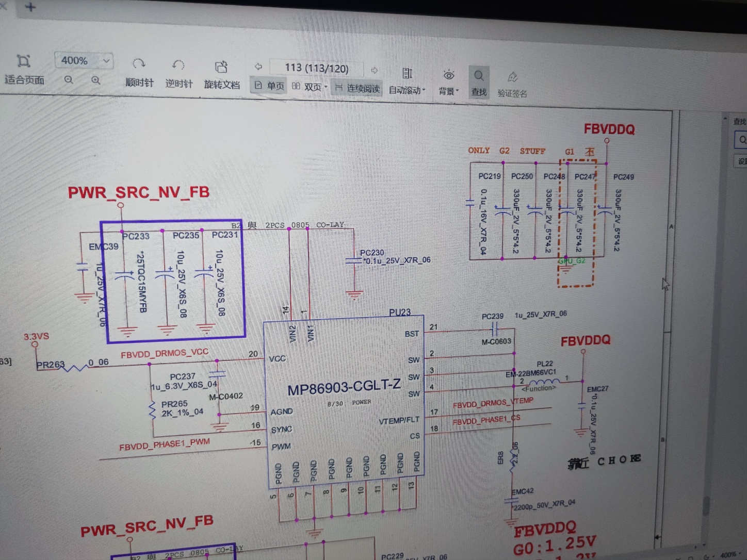Image resolution: width=747 pixels, height=560 pixels.
Task: Toggle Continuous Reading (连续阅读) mode
Action: coord(358,88)
